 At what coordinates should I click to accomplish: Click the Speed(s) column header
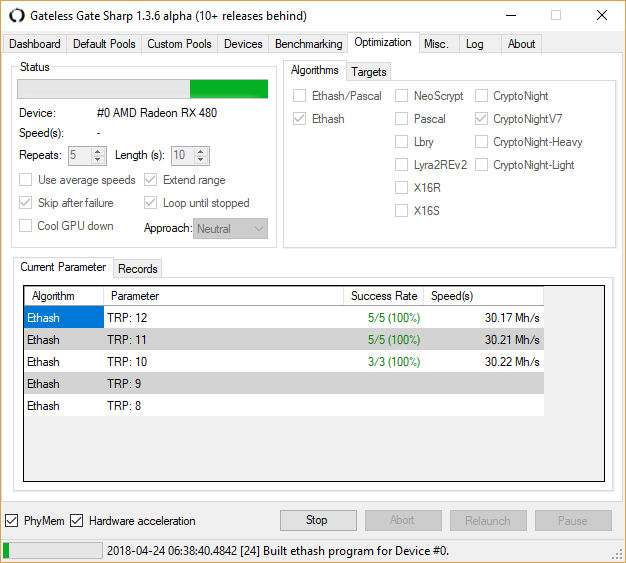tap(483, 296)
